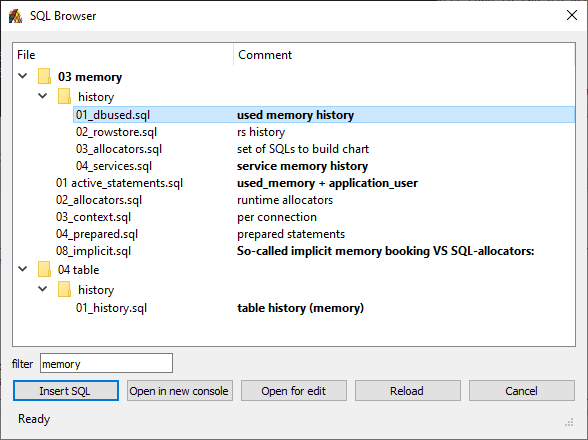Click the Open for edit button
Screen dimensions: 588x440
point(294,391)
